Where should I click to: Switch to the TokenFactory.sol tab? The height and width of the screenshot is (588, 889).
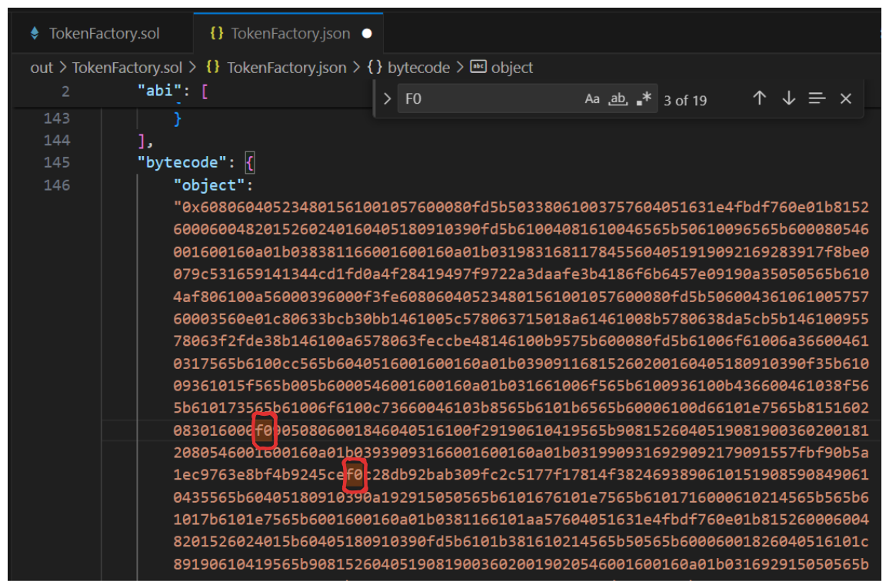(104, 34)
